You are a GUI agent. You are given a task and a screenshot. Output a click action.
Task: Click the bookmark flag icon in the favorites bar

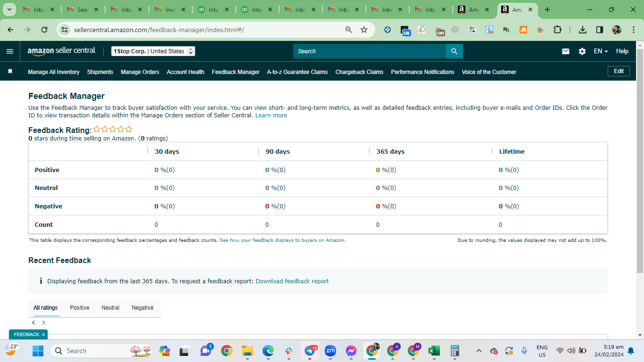(10, 72)
